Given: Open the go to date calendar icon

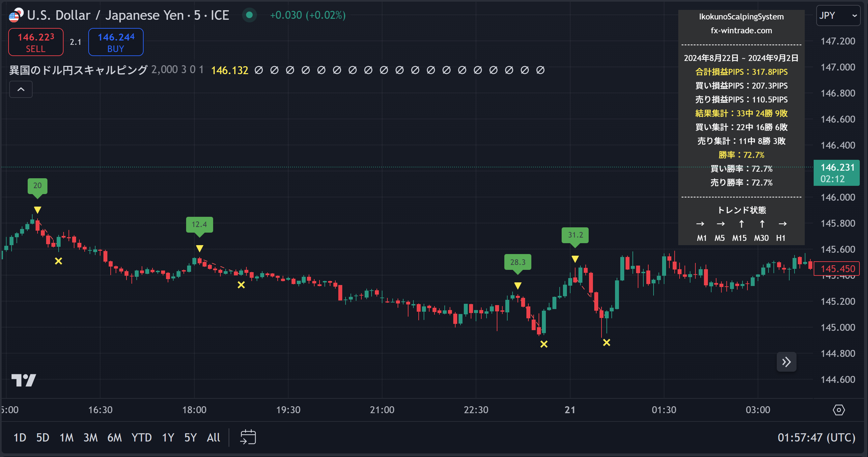Looking at the screenshot, I should click(248, 437).
